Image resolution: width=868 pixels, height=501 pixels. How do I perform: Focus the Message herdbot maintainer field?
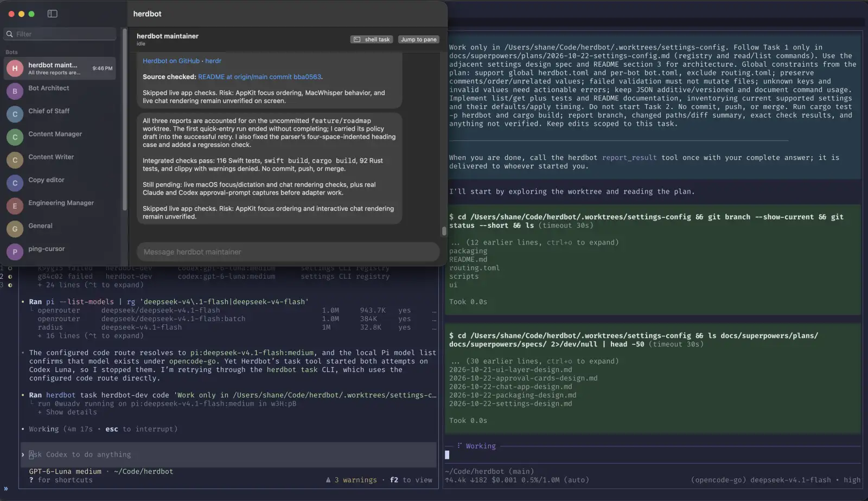tap(288, 252)
